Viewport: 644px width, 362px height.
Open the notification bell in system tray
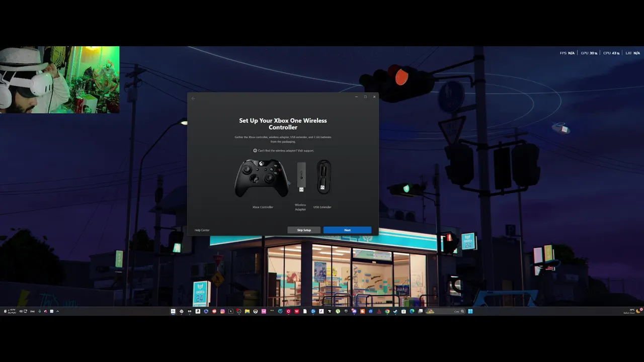click(x=5, y=311)
